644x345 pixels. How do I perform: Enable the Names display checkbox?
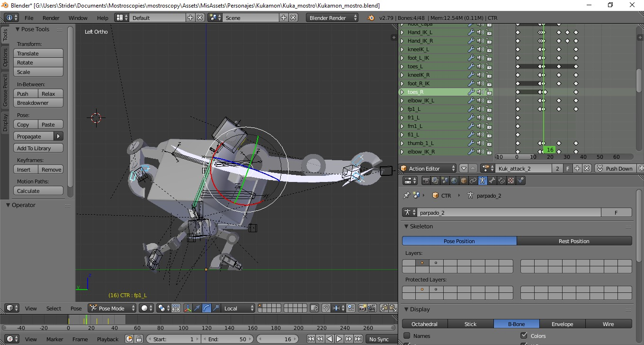click(x=407, y=336)
